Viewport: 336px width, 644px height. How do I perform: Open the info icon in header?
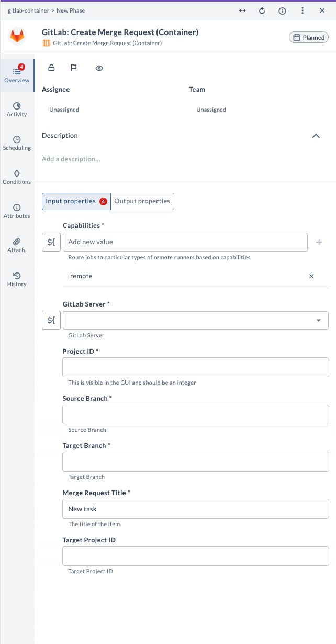282,10
